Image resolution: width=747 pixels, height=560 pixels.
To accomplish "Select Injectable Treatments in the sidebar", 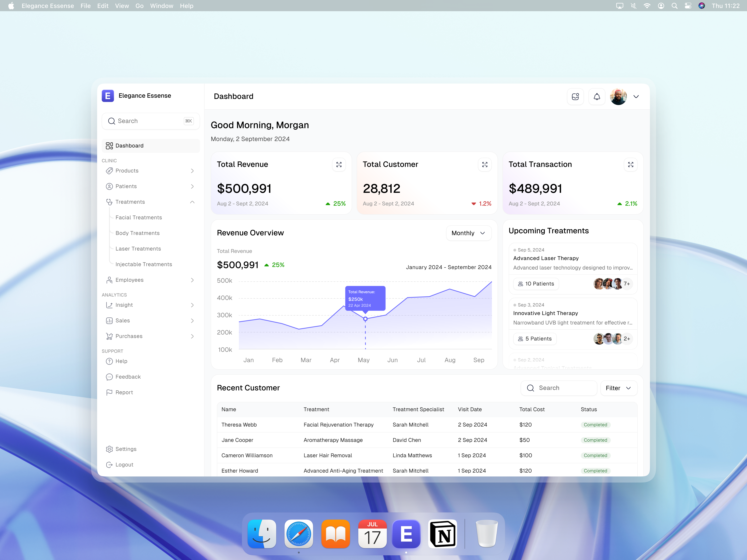I will 143,264.
